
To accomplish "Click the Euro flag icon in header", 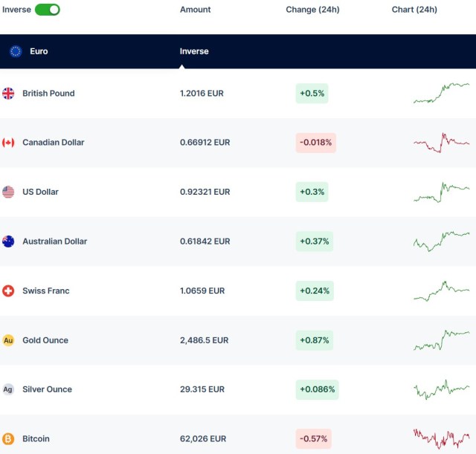I will [x=16, y=51].
